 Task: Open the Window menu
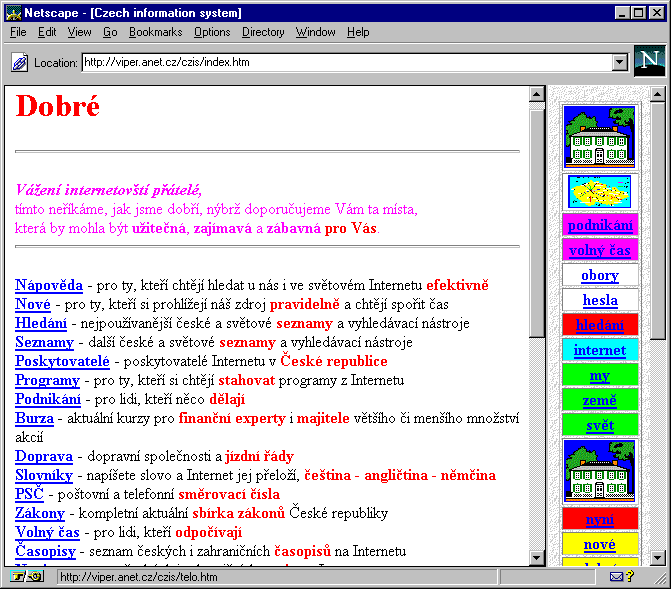(x=315, y=32)
